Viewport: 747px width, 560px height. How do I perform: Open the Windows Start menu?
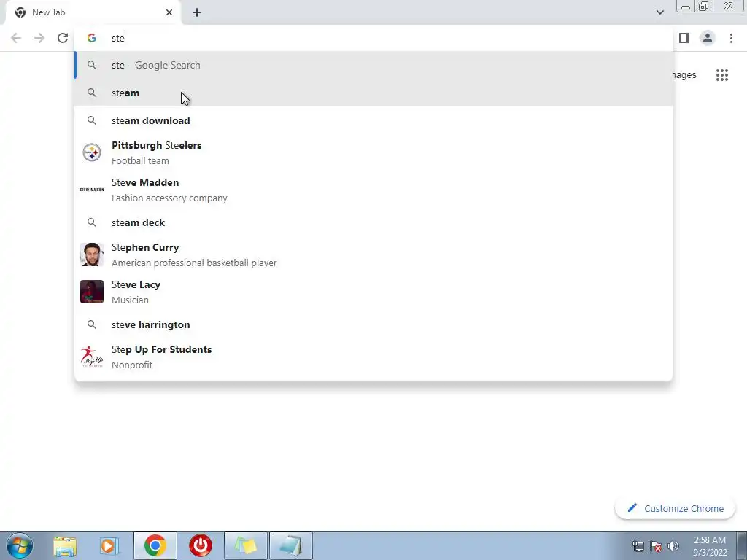tap(20, 545)
